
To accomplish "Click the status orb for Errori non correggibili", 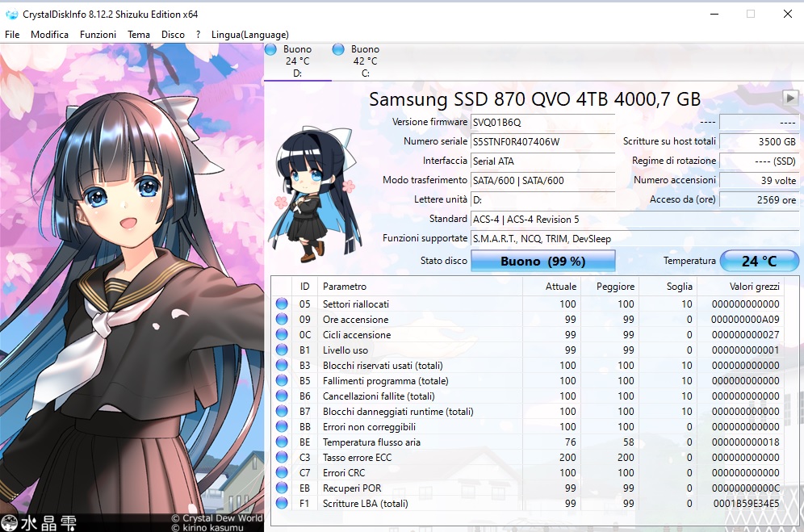I will click(282, 426).
